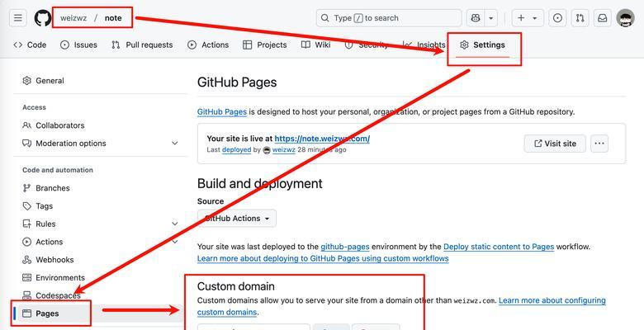This screenshot has height=330, width=644.
Task: Open Deploy static content to Pages workflow link
Action: pyautogui.click(x=499, y=247)
